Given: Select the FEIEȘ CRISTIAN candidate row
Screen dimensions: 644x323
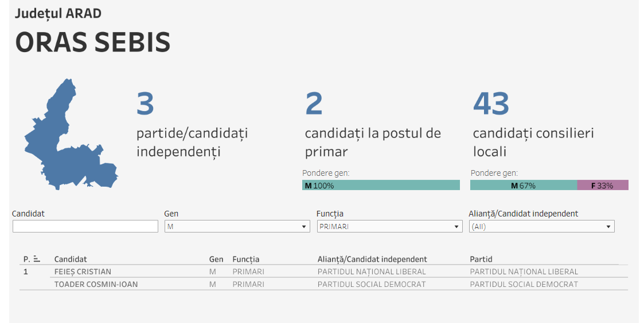Looking at the screenshot, I should (x=83, y=272).
